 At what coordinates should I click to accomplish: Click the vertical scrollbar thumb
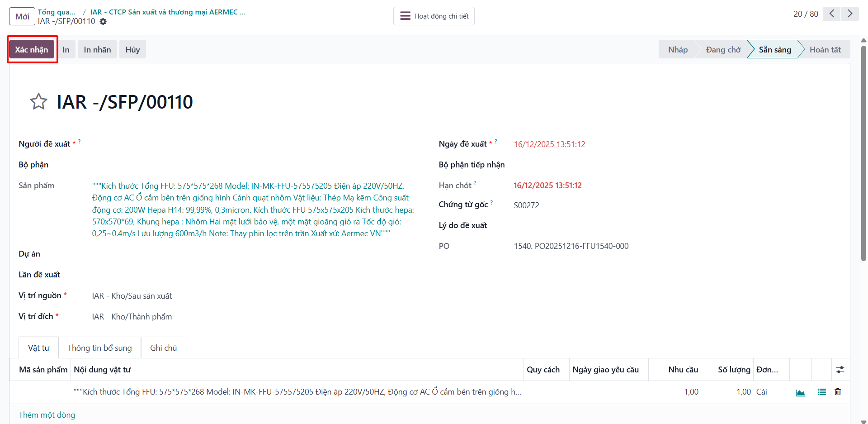pos(863,153)
